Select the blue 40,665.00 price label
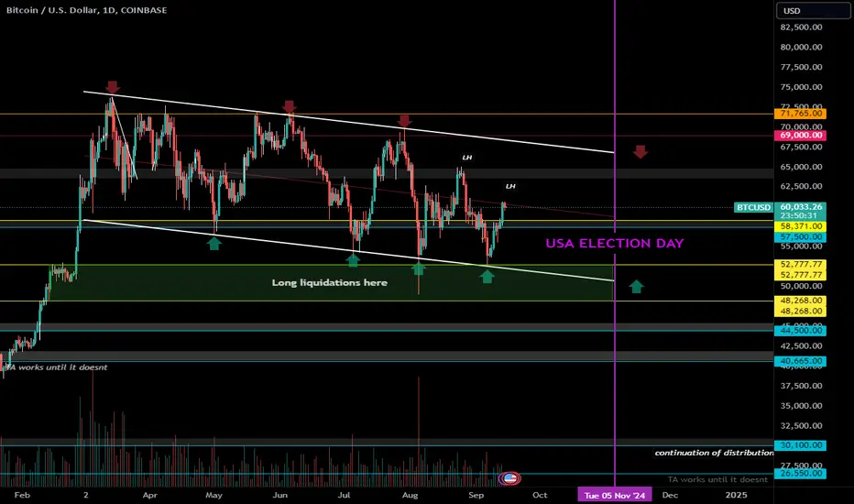 [x=800, y=361]
